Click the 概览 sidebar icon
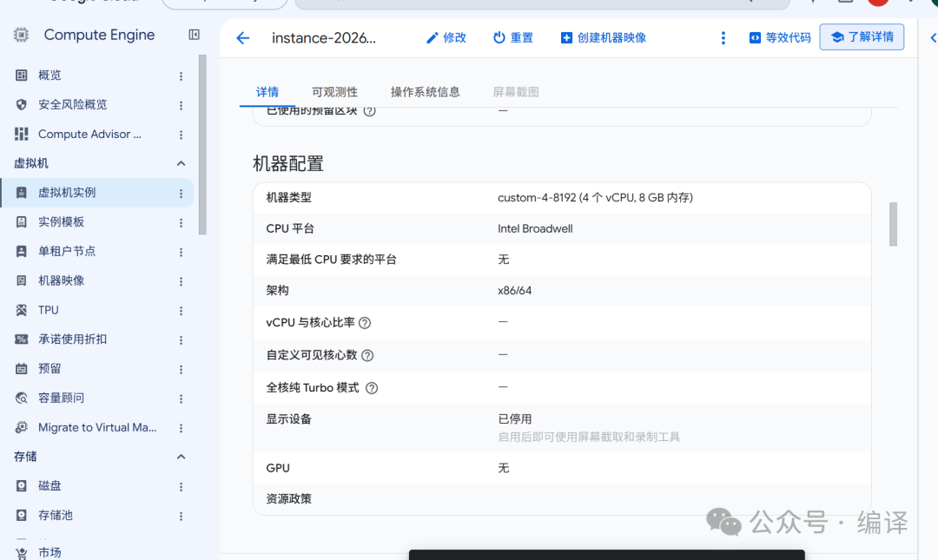 (22, 76)
